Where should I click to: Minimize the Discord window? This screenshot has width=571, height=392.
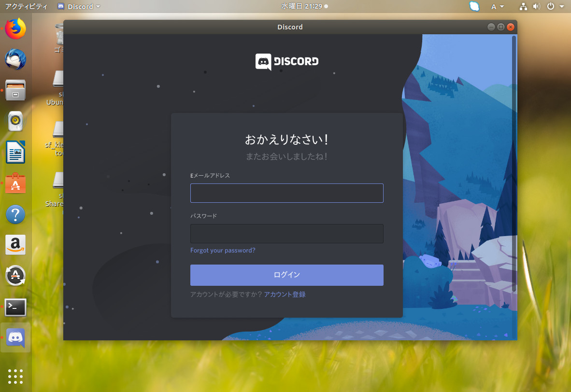click(491, 27)
